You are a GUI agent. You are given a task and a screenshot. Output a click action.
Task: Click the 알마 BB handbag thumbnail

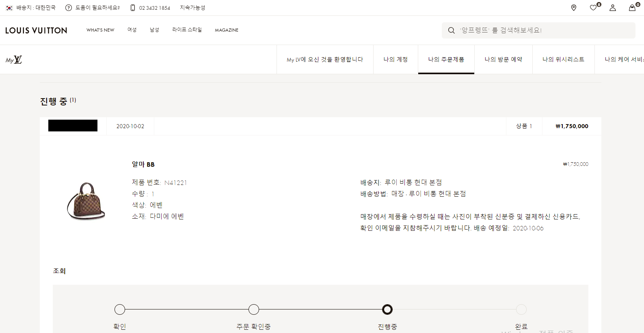click(86, 201)
